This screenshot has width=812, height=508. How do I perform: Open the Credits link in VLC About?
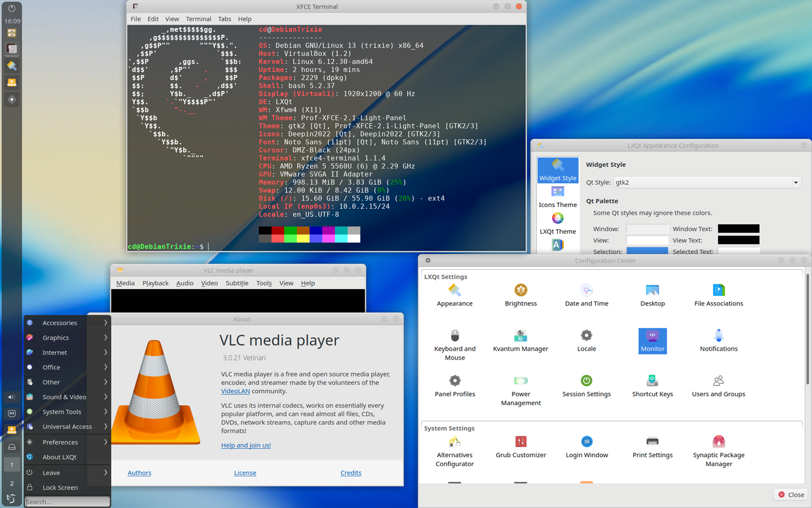[351, 472]
